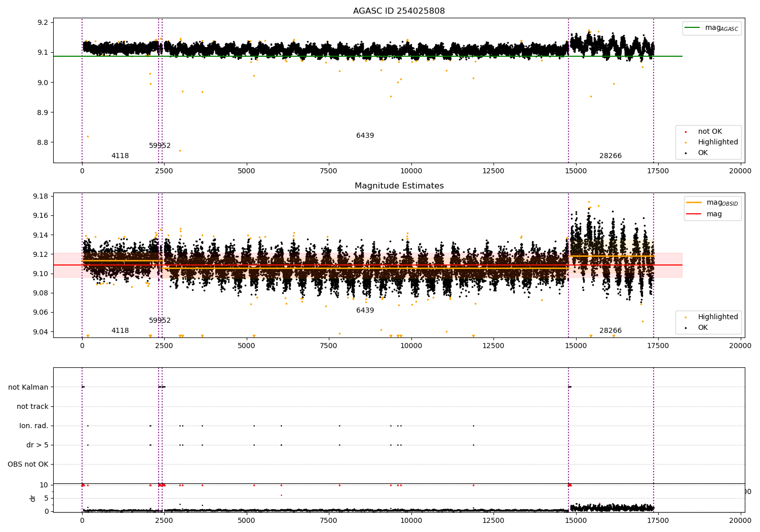The height and width of the screenshot is (532, 760).
Task: Click the 'Ion. rad.' axis label
Action: click(x=34, y=426)
